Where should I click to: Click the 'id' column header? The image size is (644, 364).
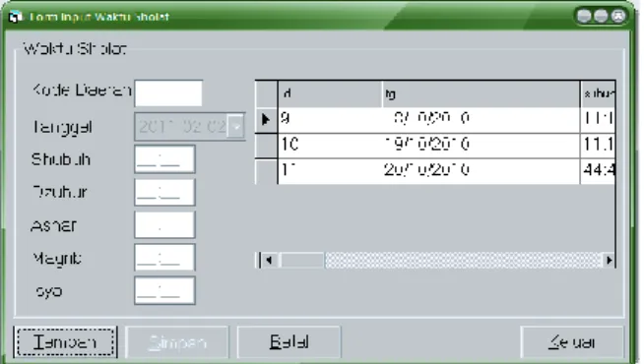click(x=330, y=94)
